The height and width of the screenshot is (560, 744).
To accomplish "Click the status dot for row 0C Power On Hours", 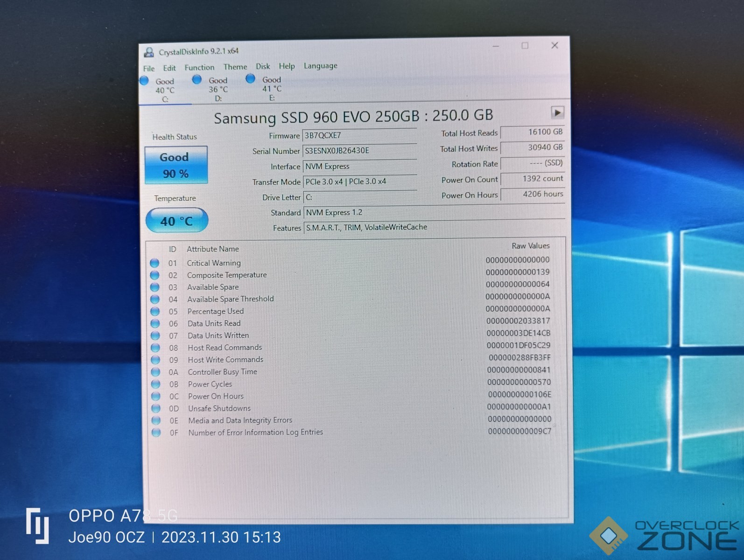I will [x=156, y=396].
